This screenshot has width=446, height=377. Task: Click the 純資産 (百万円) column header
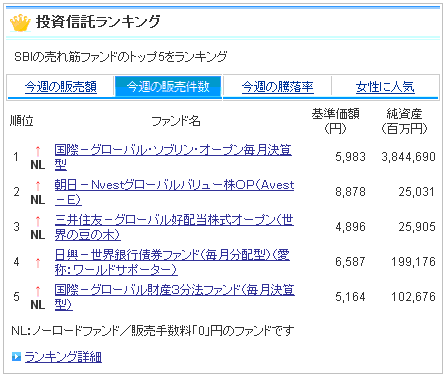coord(404,121)
